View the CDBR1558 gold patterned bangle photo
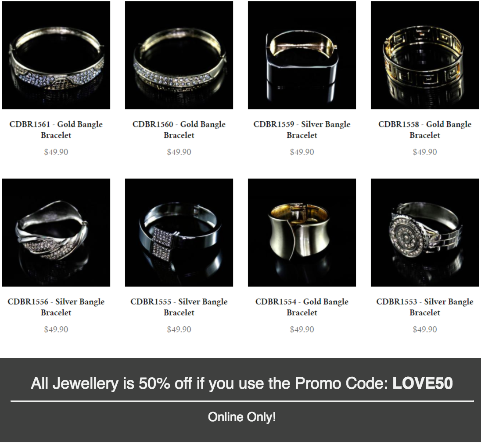 [425, 55]
